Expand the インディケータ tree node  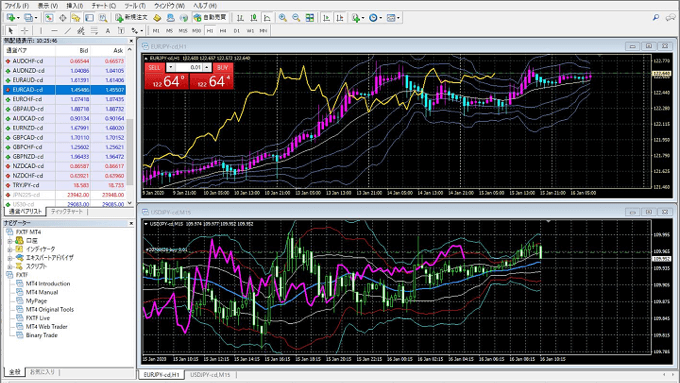tap(10, 249)
